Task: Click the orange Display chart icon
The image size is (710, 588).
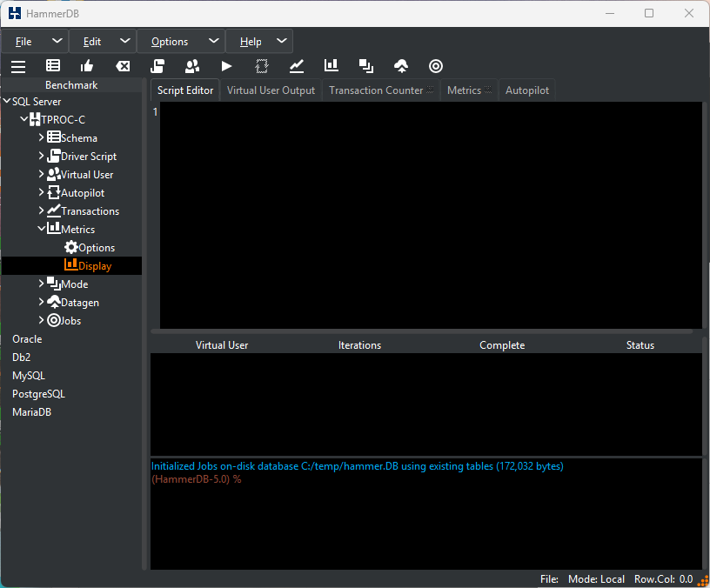Action: coord(71,264)
